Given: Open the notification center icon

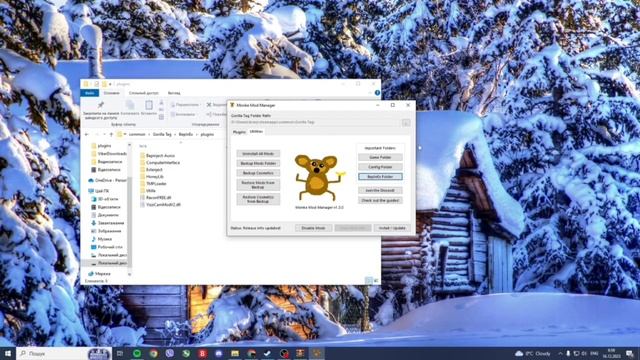Looking at the screenshot, I should pos(630,353).
